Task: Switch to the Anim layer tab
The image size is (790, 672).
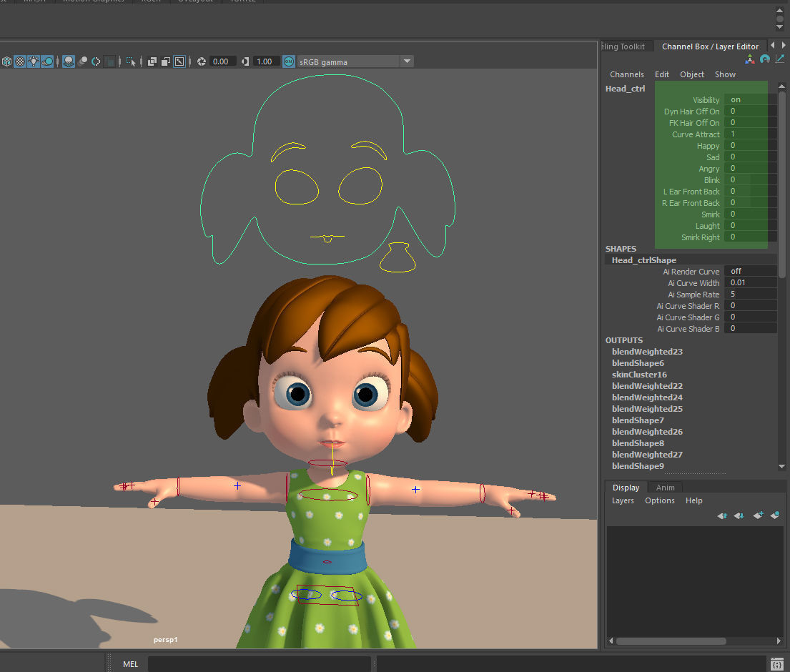Action: (665, 487)
